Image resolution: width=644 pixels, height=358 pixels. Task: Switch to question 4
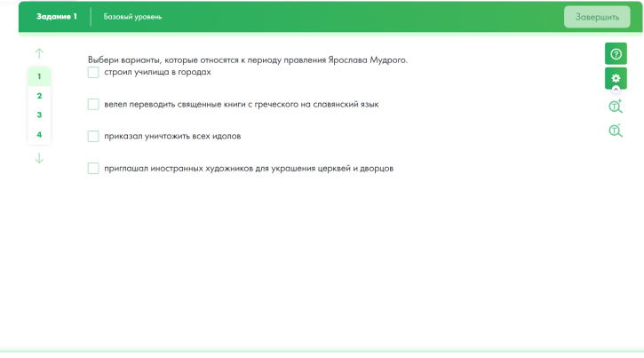(39, 135)
